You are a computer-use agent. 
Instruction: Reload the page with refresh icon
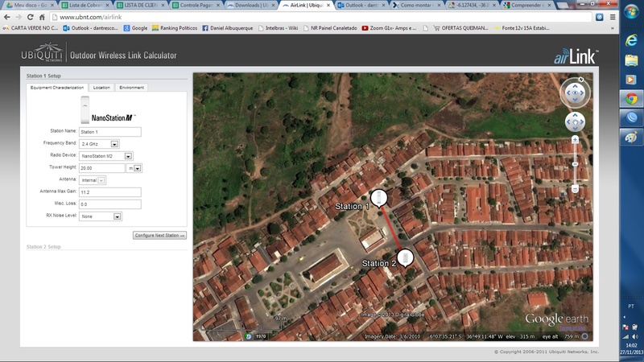coord(31,17)
